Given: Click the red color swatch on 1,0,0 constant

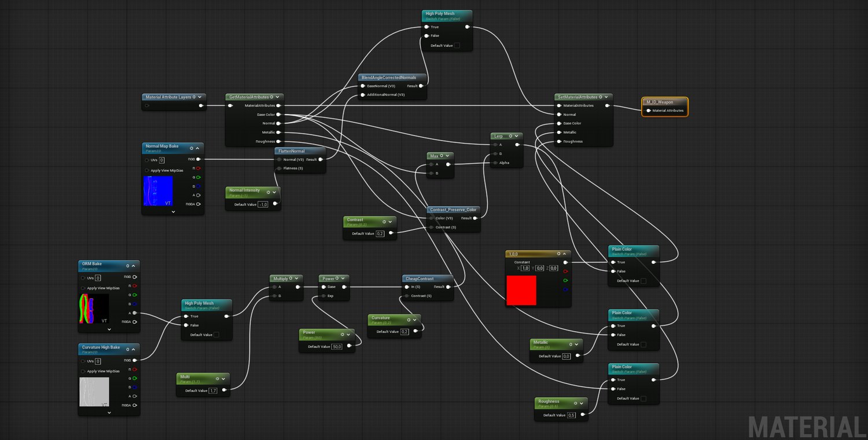Looking at the screenshot, I should [x=521, y=290].
